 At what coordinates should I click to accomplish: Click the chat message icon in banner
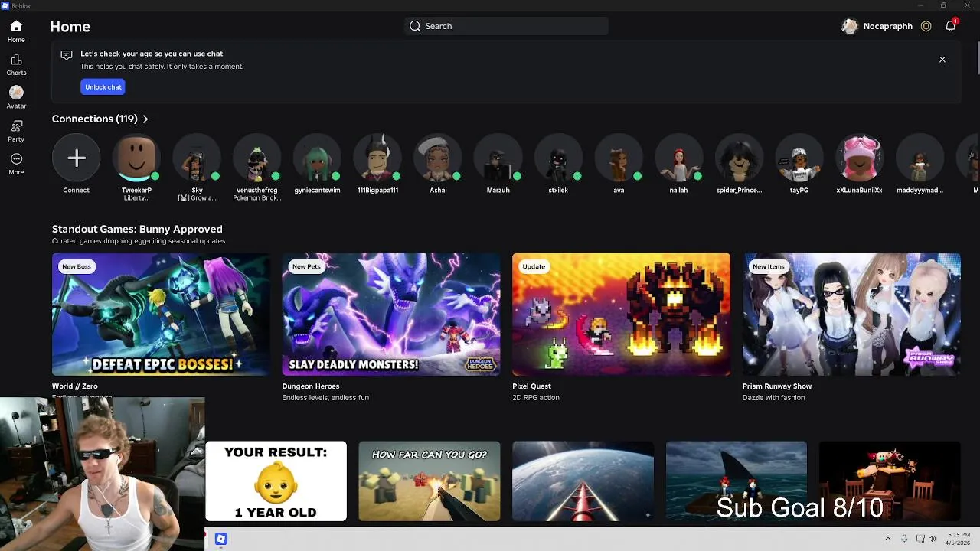(x=67, y=54)
